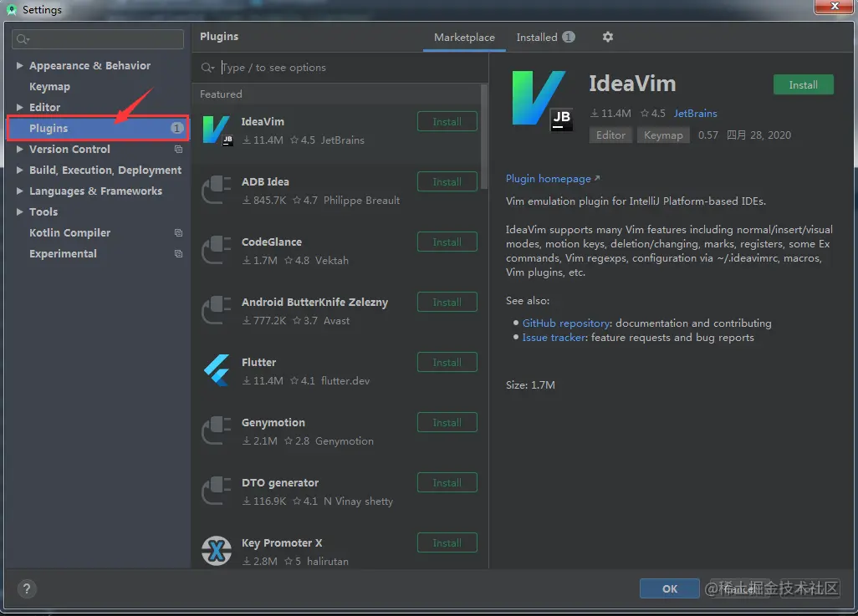Click Genymotion plugin icon
Viewport: 858px width, 616px height.
tap(217, 430)
